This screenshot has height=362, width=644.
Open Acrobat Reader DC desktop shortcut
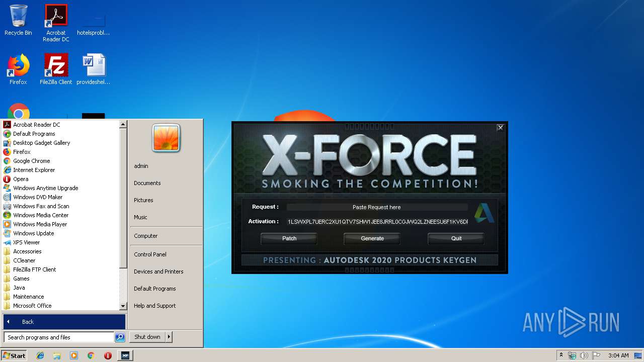pos(56,23)
